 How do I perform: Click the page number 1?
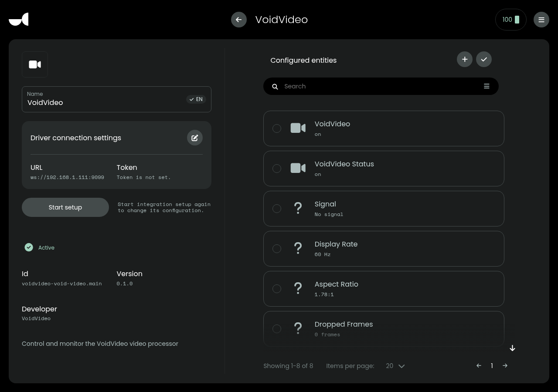[x=492, y=366]
